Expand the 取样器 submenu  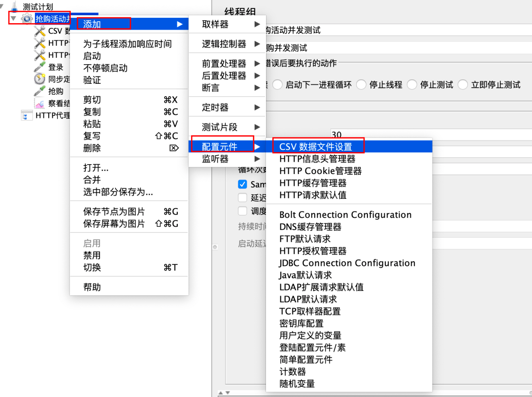click(227, 24)
